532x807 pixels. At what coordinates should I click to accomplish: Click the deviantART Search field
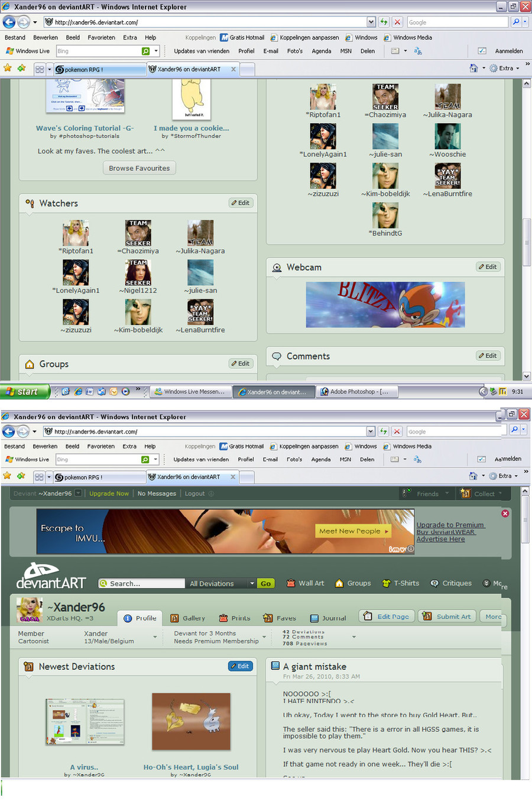click(x=142, y=583)
